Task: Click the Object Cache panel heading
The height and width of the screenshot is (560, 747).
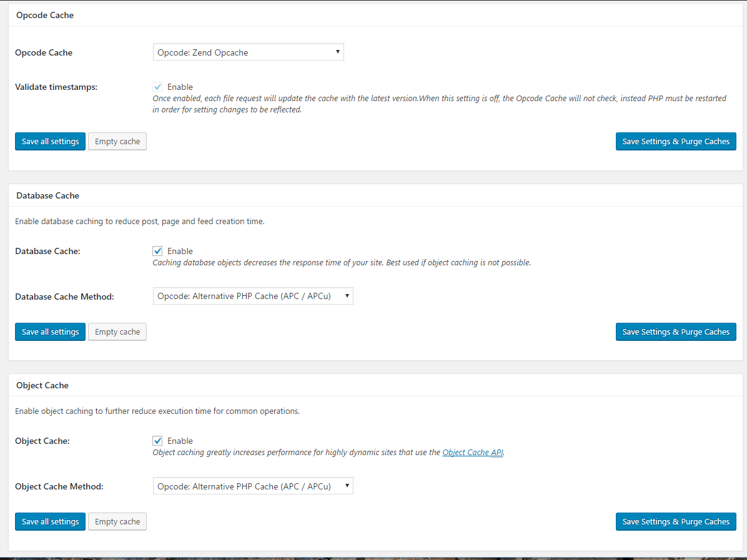Action: tap(42, 385)
